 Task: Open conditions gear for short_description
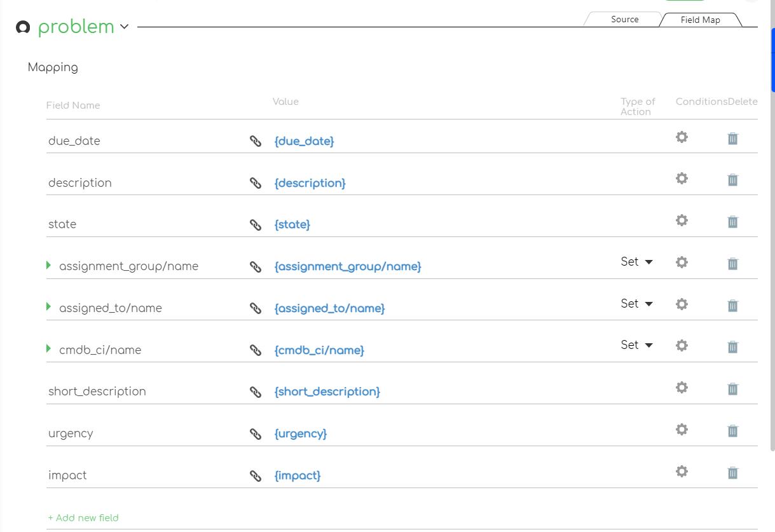pos(682,387)
